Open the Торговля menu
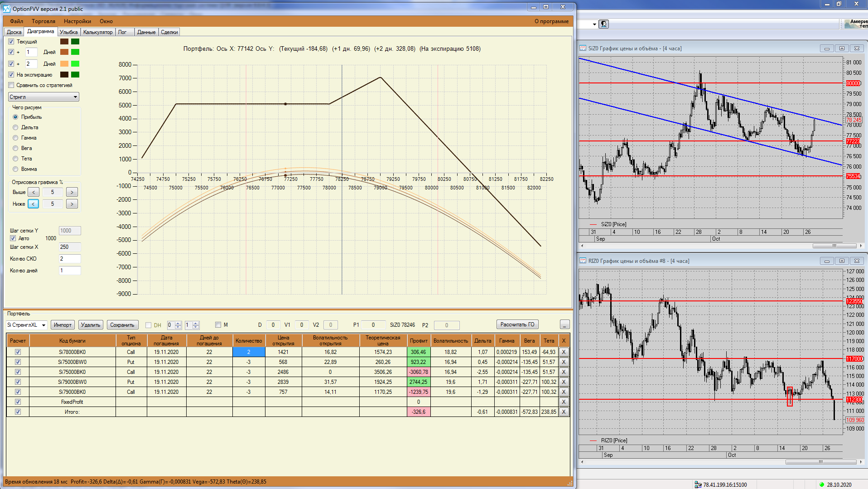 point(43,21)
